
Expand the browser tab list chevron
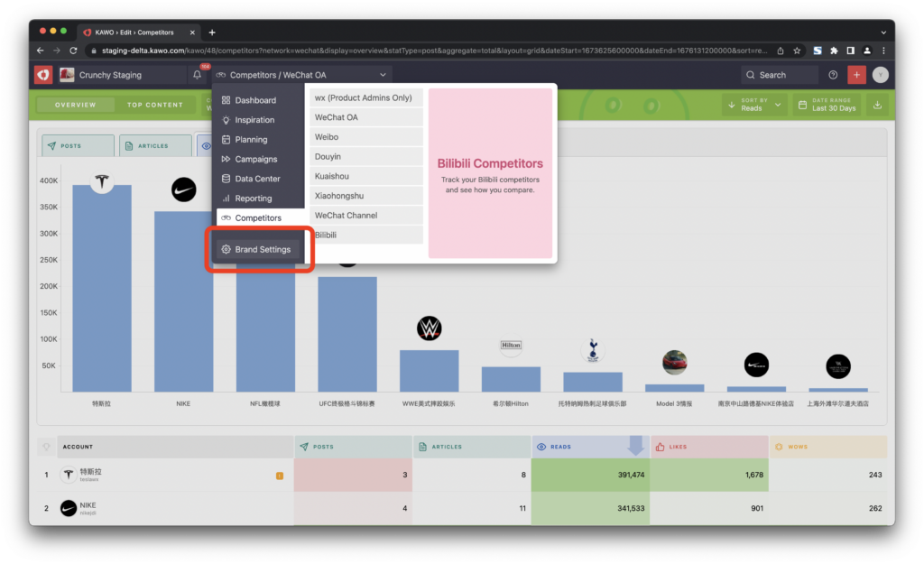tap(883, 32)
